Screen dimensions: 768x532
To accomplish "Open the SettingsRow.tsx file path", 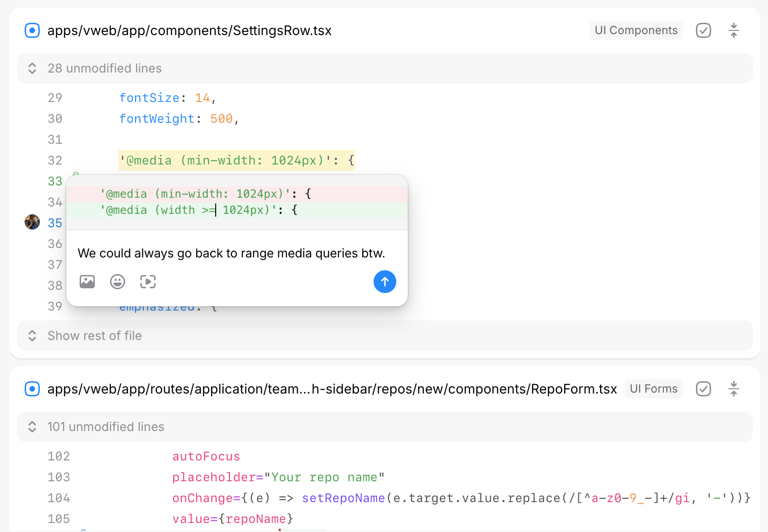I will coord(189,30).
